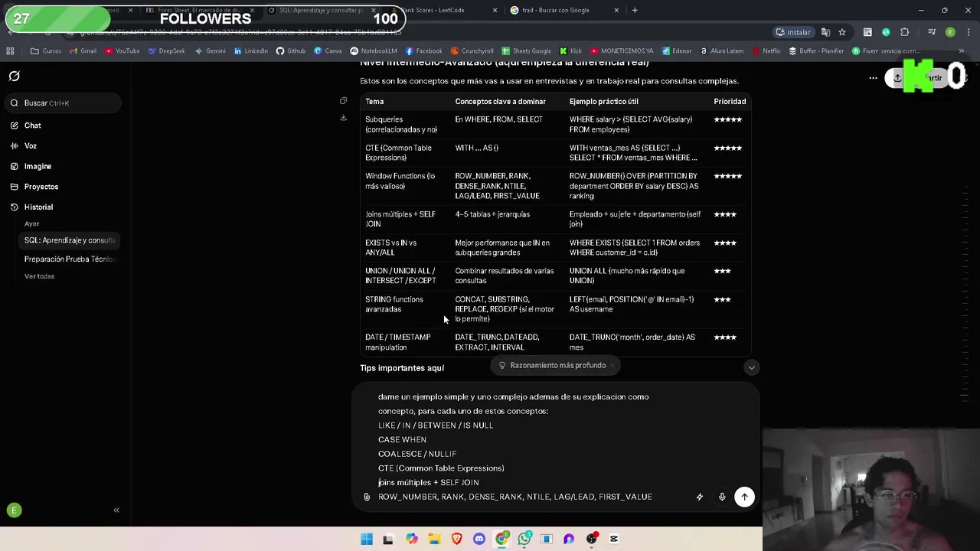
Task: Bookmark this page with the star icon
Action: (x=842, y=32)
